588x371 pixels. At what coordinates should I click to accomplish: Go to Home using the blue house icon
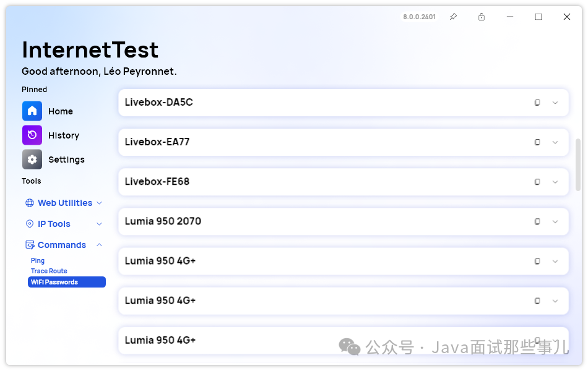coord(32,111)
